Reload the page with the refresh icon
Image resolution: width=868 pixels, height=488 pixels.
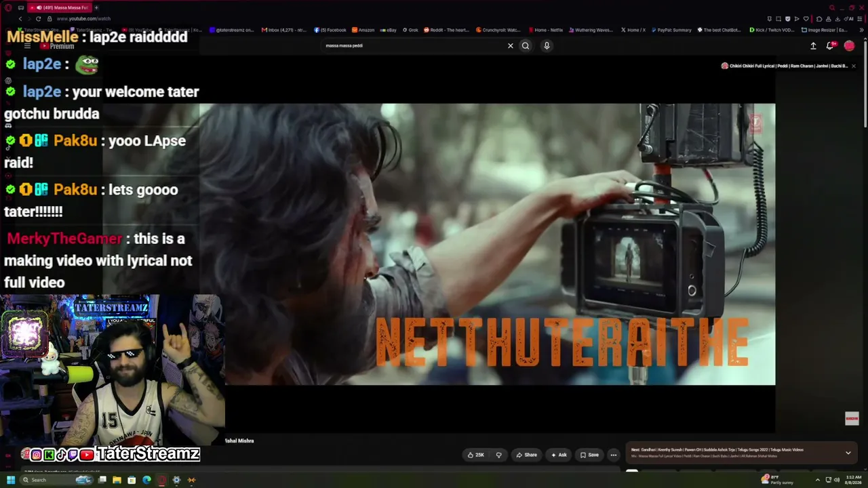(38, 18)
